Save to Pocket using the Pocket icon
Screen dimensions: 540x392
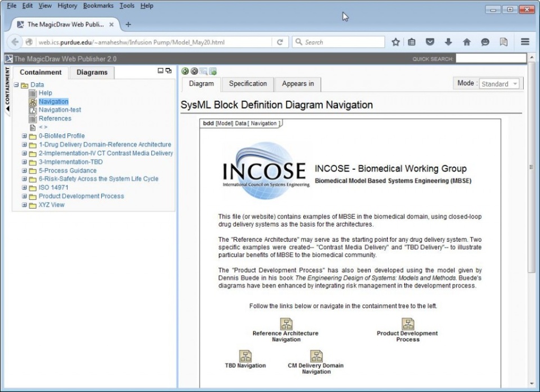point(430,42)
